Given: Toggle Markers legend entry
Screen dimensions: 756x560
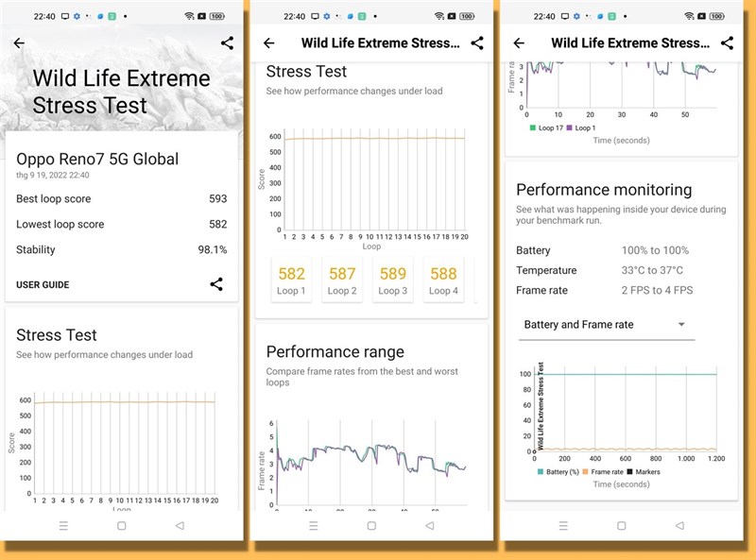Looking at the screenshot, I should click(643, 471).
